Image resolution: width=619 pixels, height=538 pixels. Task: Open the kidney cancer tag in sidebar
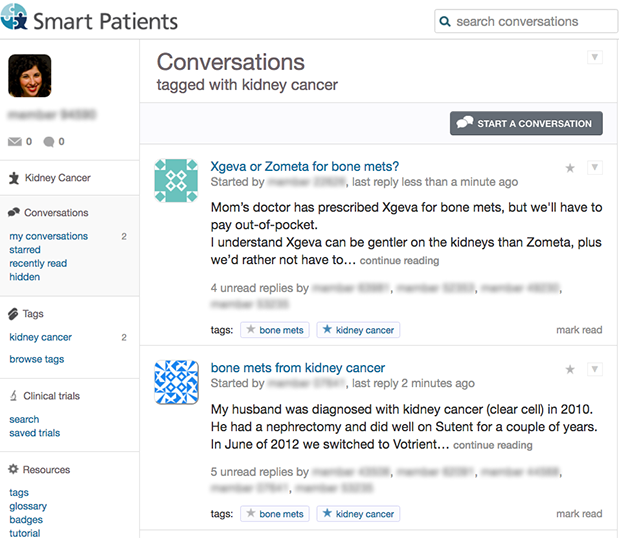41,337
